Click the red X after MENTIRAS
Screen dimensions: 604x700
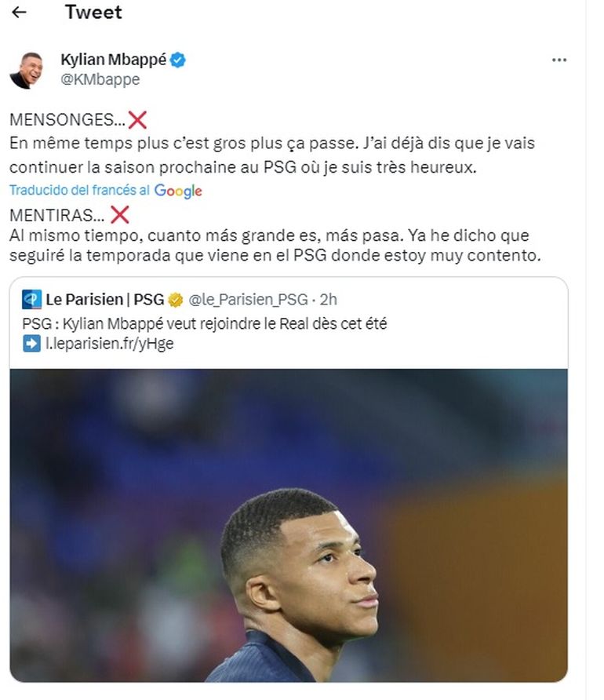pyautogui.click(x=120, y=213)
